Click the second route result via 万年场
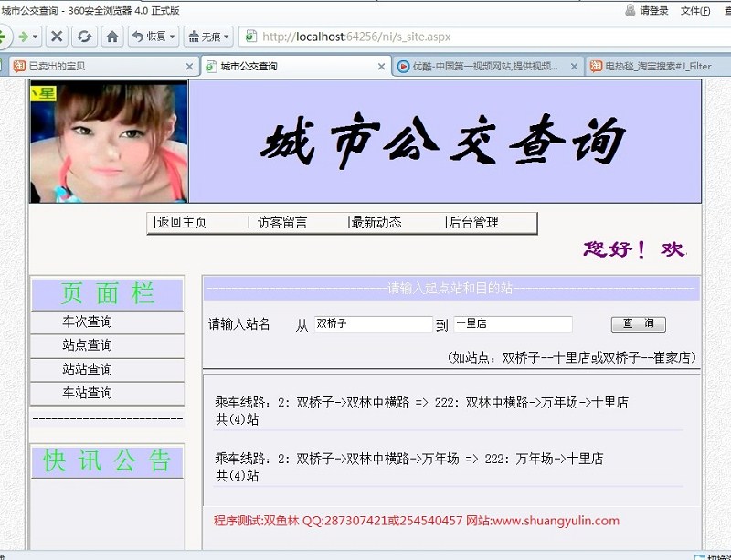 (408, 467)
